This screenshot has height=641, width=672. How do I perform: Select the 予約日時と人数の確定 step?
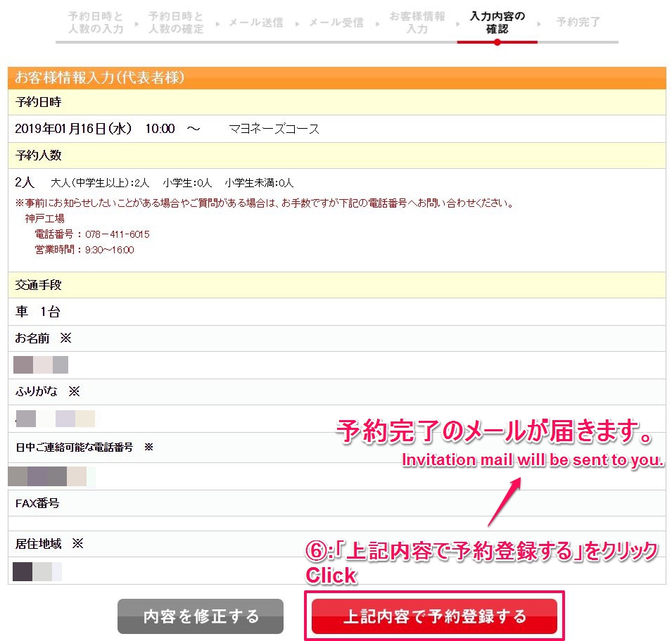[x=176, y=23]
